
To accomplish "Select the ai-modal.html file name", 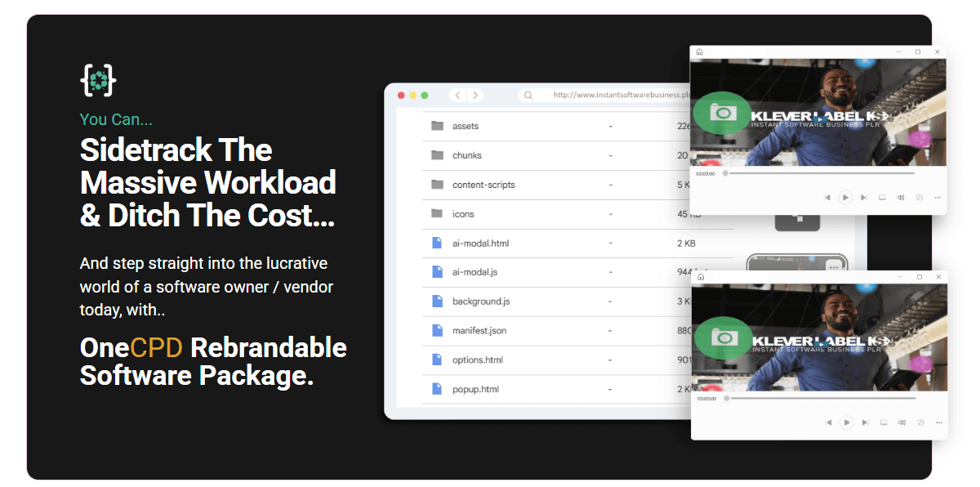I will (x=480, y=243).
